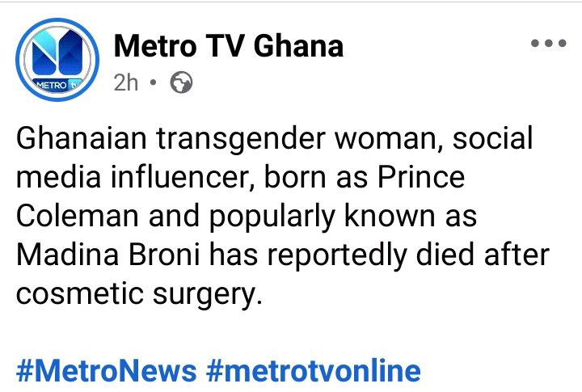Click the word TV in page title
Screen dimensions: 582x392
coord(226,46)
